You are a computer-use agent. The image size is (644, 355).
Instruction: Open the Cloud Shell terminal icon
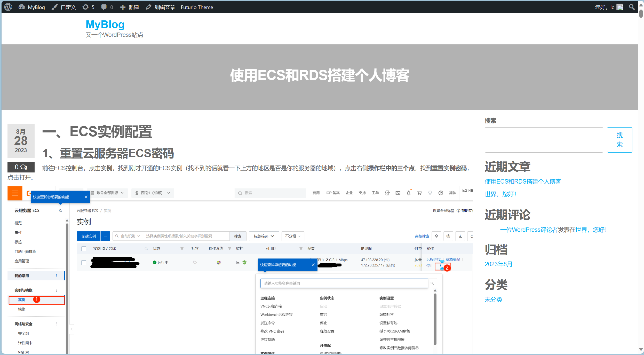coord(398,193)
